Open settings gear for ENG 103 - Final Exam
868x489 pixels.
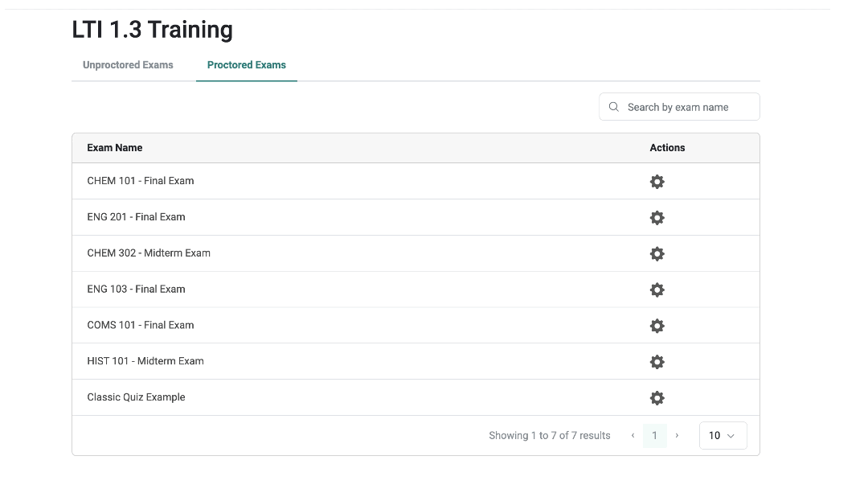tap(657, 290)
